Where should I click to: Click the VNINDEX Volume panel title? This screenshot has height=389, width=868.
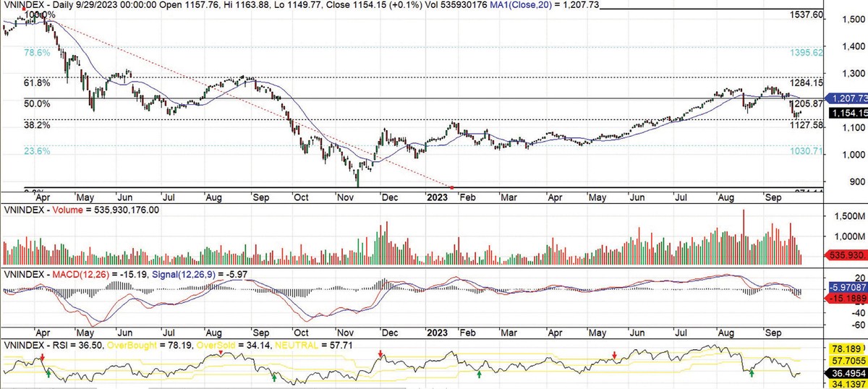coord(81,210)
